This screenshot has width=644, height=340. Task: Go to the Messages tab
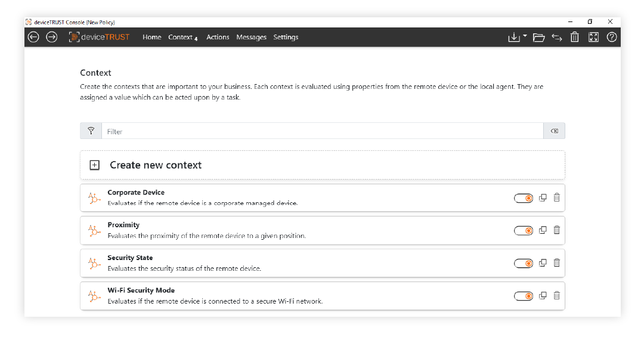[251, 37]
